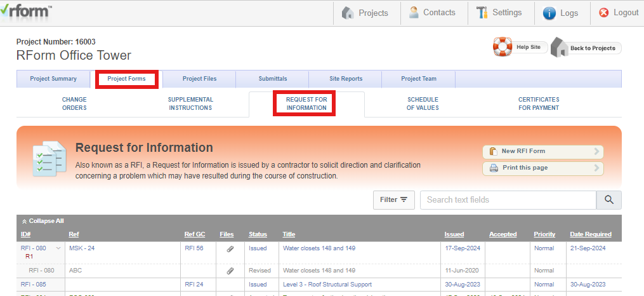Open Supplemental Instructions sub-tab
This screenshot has height=296, width=644.
coord(190,104)
